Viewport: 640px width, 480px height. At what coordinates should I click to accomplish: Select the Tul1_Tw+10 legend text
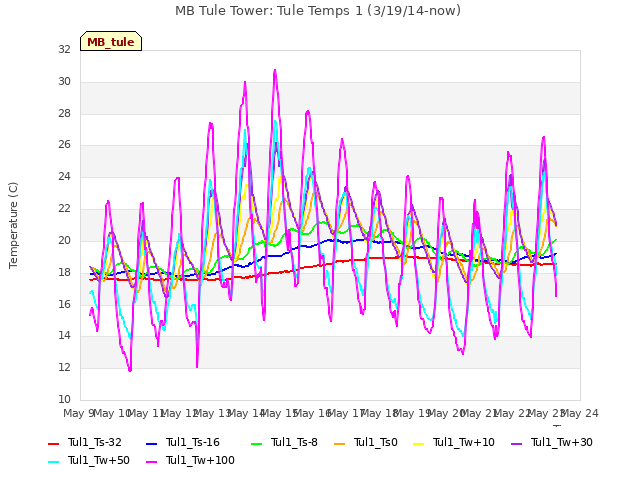(x=464, y=442)
